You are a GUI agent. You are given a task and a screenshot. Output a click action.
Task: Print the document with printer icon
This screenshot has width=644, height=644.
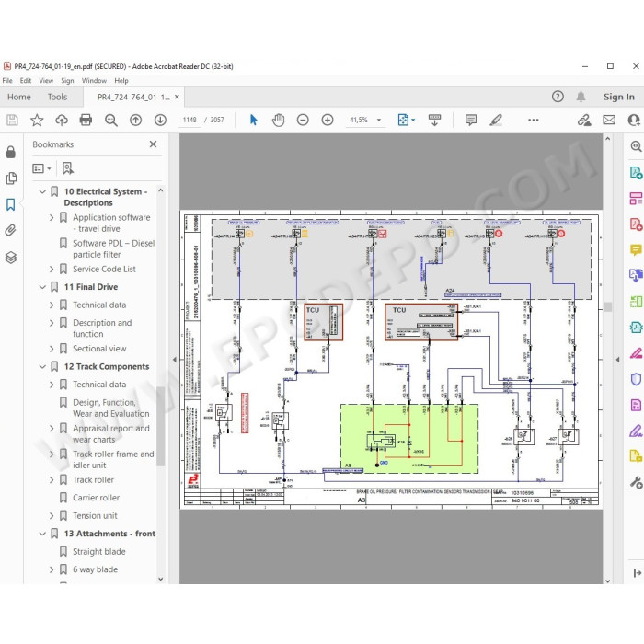[86, 120]
